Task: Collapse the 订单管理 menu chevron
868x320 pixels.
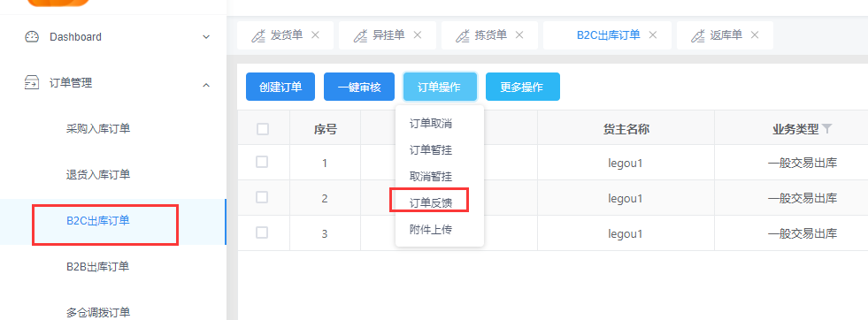Action: point(206,85)
